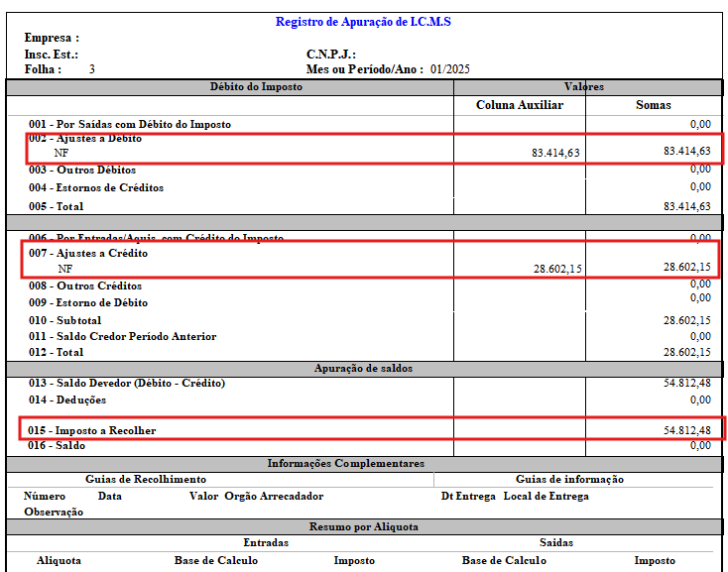Click the Somas value in row 005 - Total
The image size is (728, 572).
point(686,206)
